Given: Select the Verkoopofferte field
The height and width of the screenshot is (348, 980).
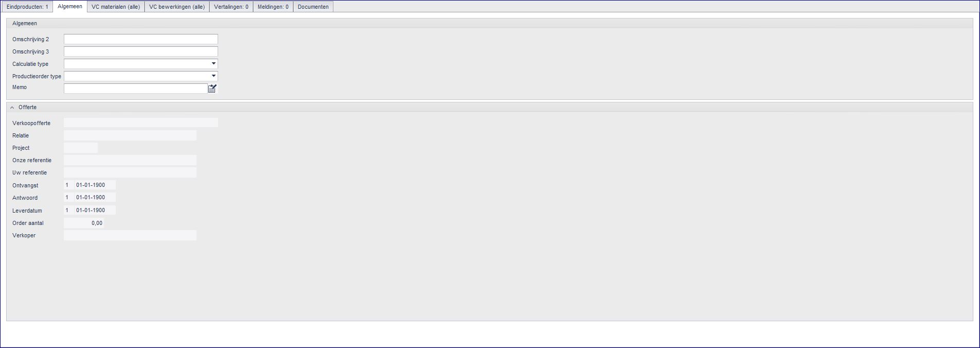Looking at the screenshot, I should [x=141, y=123].
